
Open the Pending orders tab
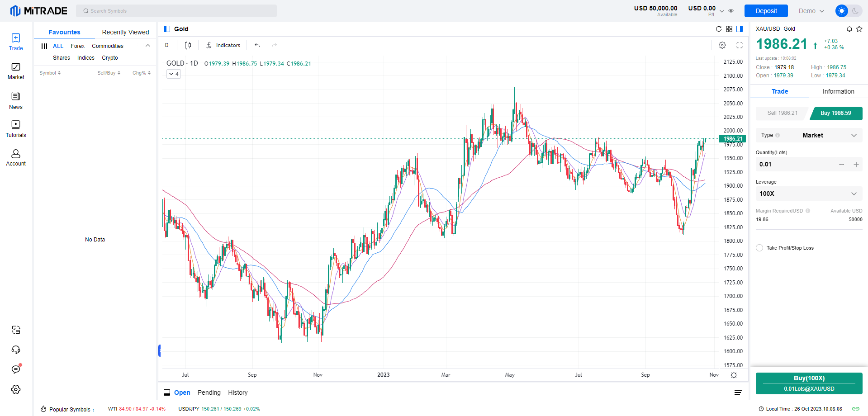[x=209, y=392]
